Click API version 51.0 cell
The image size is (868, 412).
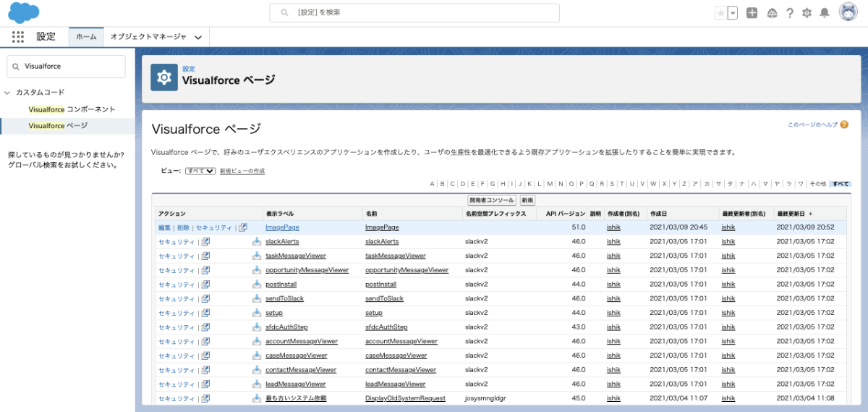tap(579, 227)
